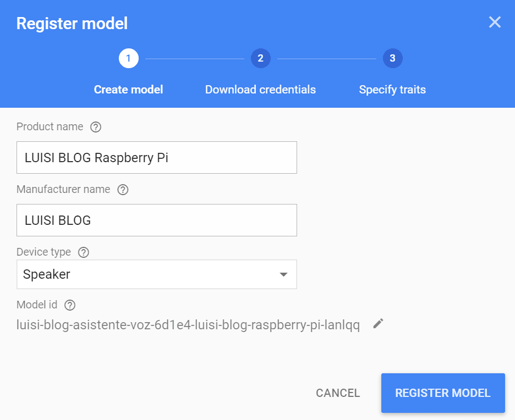
Task: Click the dropdown arrow beside Speaker
Action: point(283,274)
